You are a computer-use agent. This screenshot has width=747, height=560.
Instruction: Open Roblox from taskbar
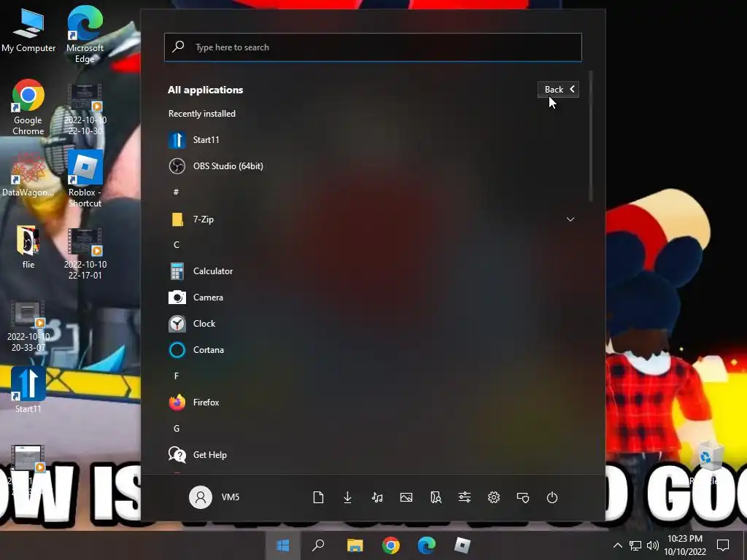click(x=462, y=545)
